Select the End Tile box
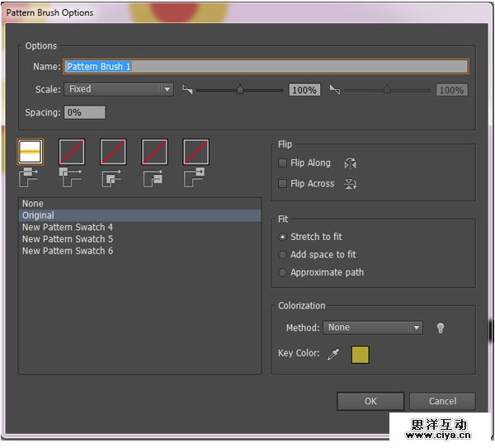495x448 pixels. pyautogui.click(x=196, y=152)
